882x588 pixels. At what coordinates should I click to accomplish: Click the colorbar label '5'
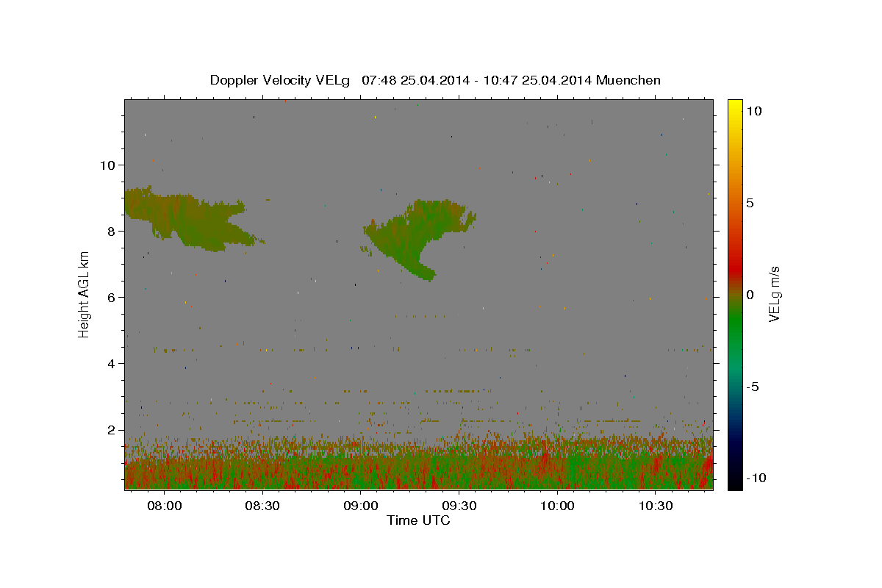point(750,203)
